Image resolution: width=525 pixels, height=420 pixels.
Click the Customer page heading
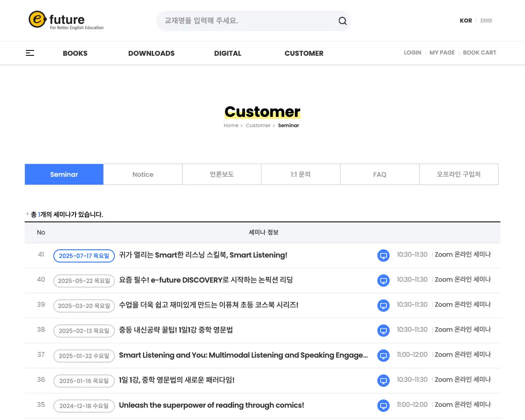pyautogui.click(x=262, y=112)
